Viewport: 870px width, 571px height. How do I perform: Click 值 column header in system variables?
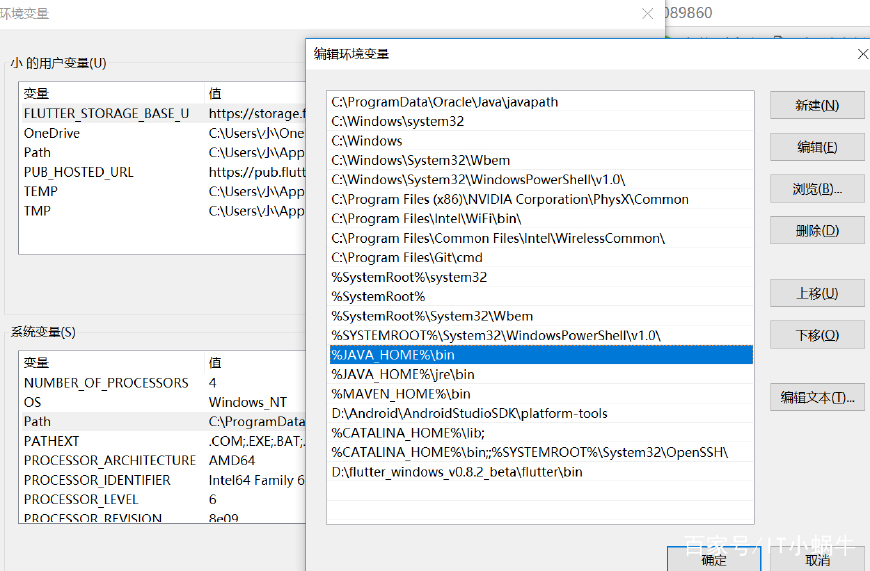(255, 363)
